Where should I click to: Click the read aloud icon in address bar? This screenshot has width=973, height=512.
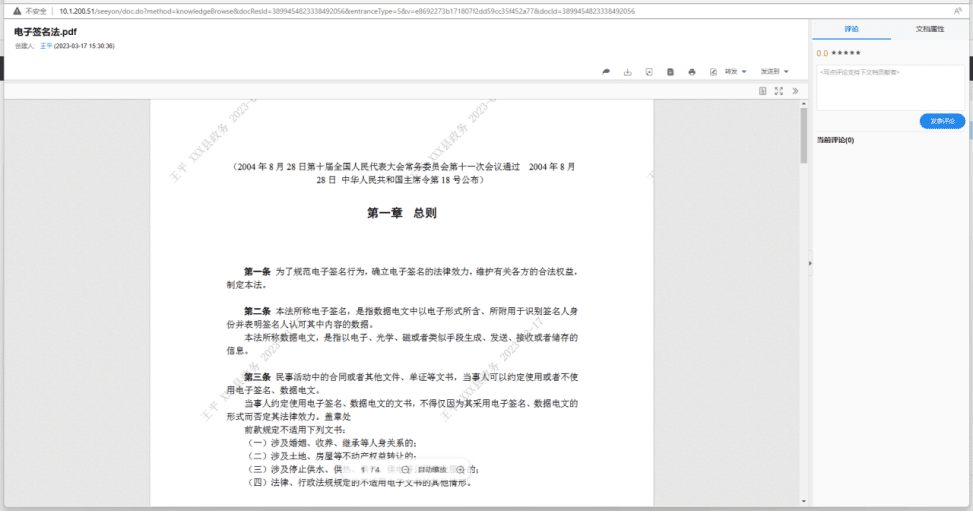click(x=957, y=11)
